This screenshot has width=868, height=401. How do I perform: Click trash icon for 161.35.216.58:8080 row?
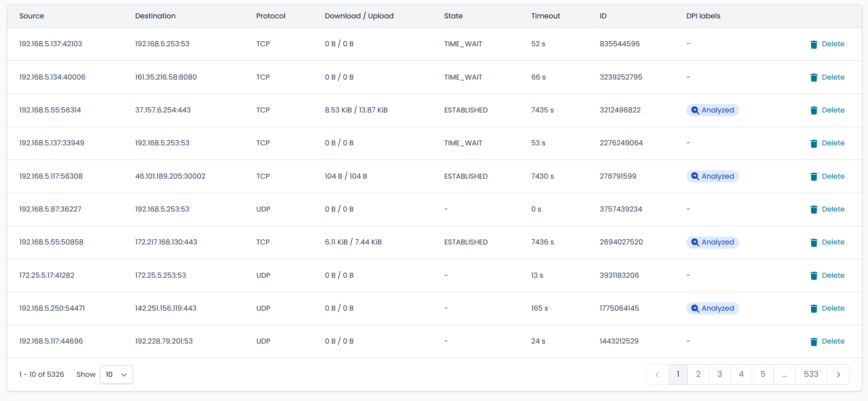pos(814,77)
